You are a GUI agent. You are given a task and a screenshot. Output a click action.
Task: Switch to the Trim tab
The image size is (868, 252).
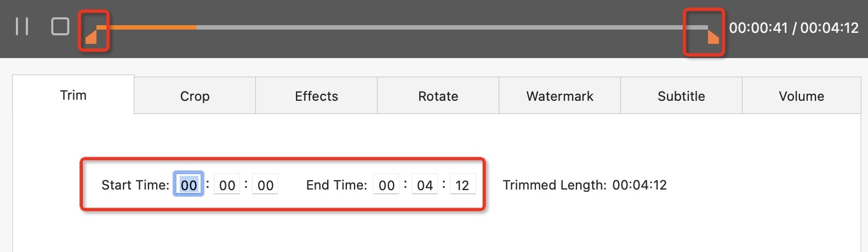click(x=73, y=95)
